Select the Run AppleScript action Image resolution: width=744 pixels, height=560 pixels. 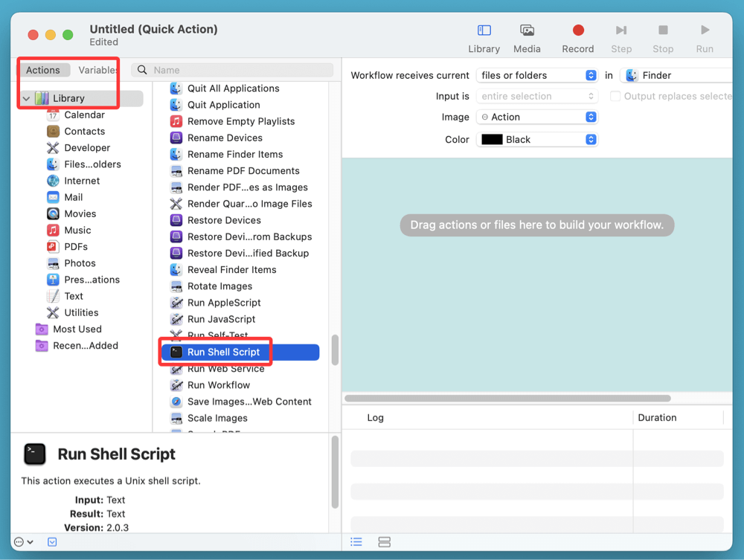tap(223, 303)
